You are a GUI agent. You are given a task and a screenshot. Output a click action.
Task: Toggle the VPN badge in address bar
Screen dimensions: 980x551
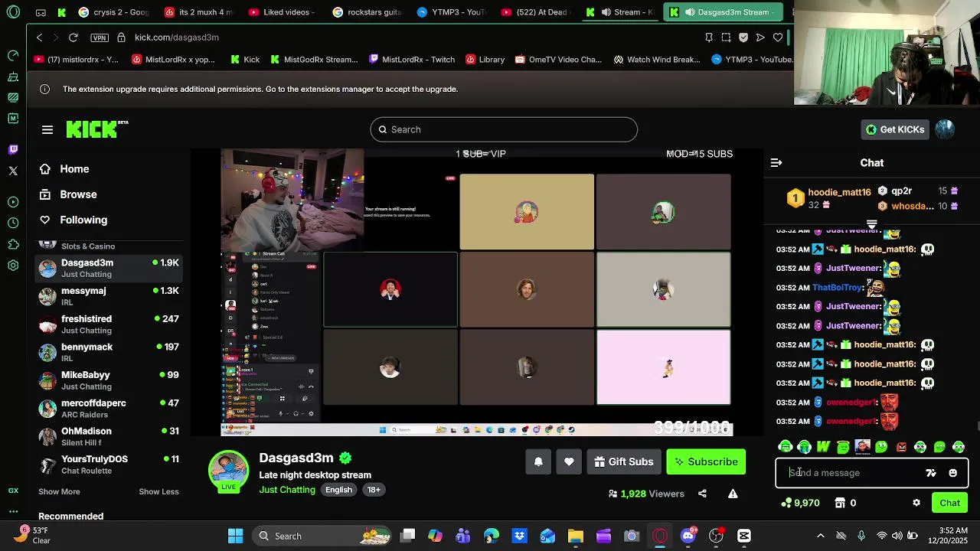[99, 37]
